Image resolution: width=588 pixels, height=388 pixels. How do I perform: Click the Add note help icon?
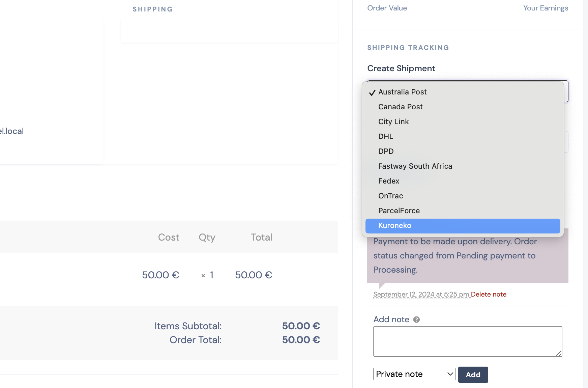pos(416,320)
